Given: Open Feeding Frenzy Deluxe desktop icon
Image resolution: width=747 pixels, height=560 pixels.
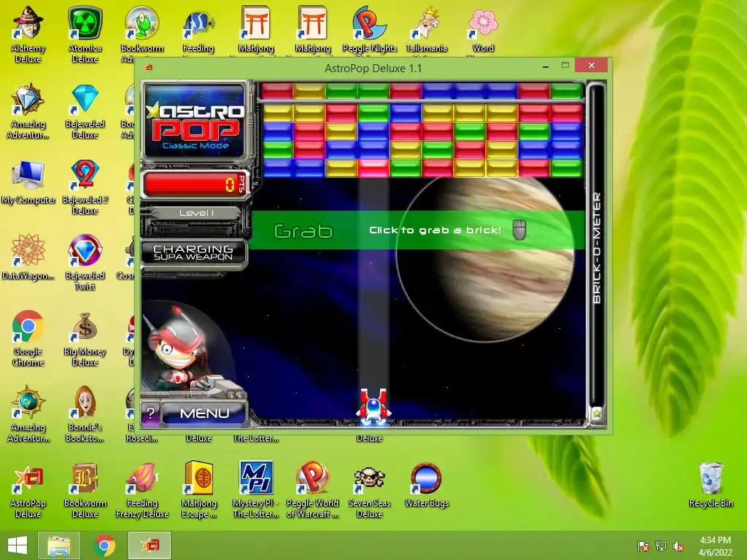Looking at the screenshot, I should (142, 491).
